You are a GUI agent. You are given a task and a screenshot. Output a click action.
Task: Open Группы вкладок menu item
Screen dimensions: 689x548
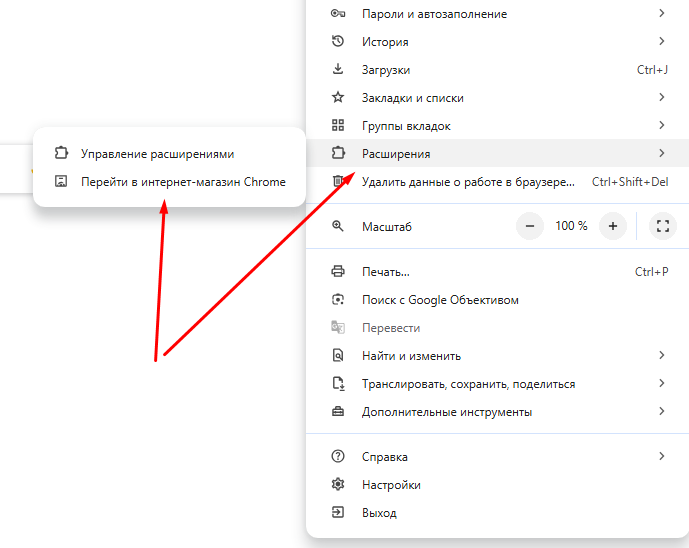[x=497, y=126]
